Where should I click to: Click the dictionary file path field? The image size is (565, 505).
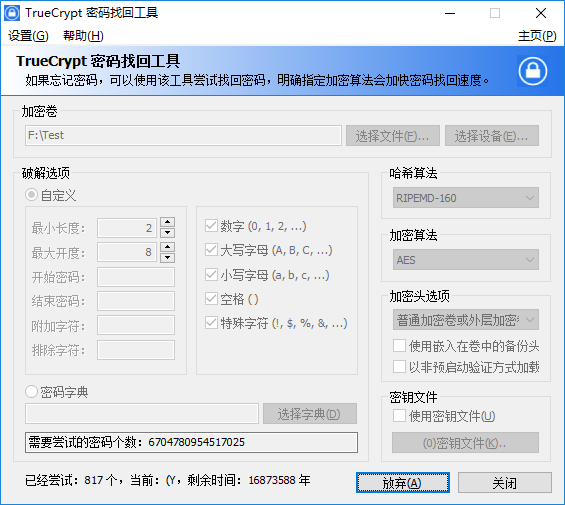pyautogui.click(x=142, y=414)
